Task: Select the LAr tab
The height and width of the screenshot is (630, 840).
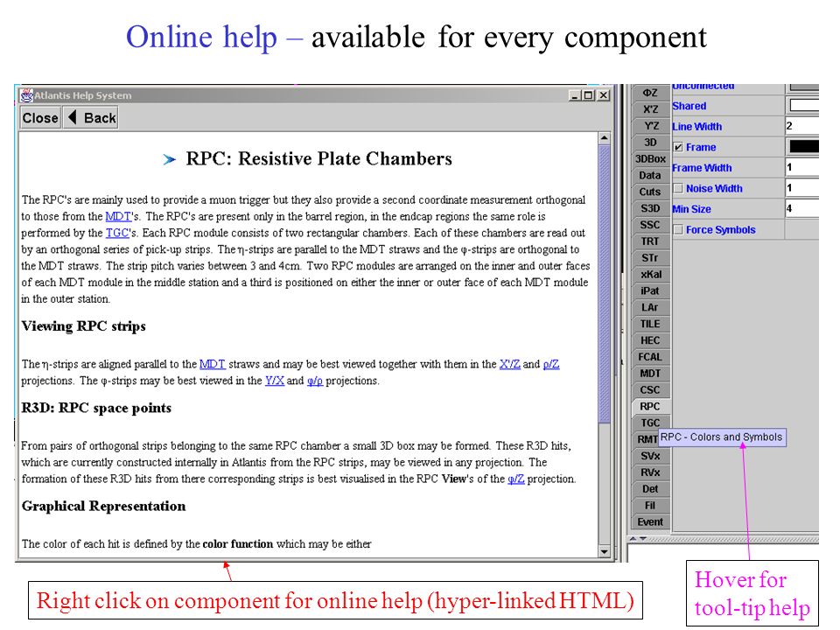Action: tap(650, 307)
